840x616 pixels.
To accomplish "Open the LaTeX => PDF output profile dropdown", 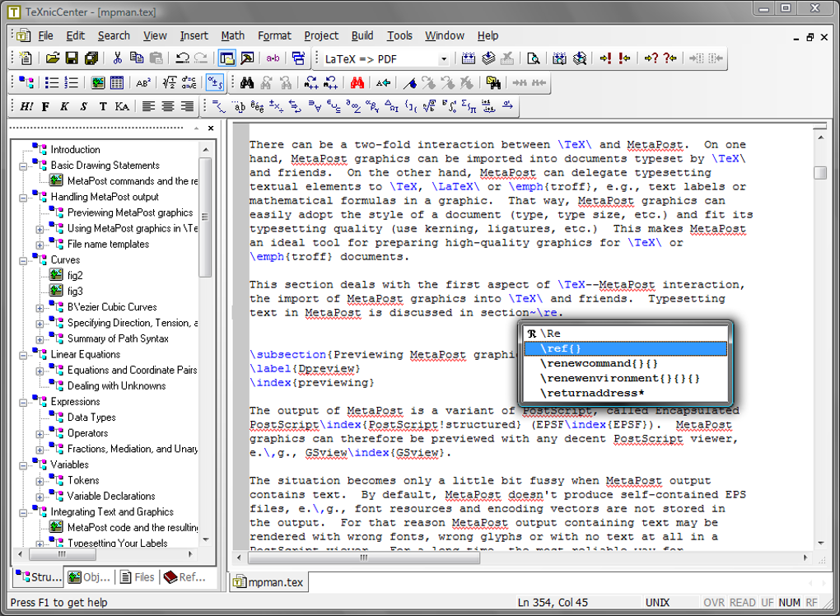I will [443, 58].
